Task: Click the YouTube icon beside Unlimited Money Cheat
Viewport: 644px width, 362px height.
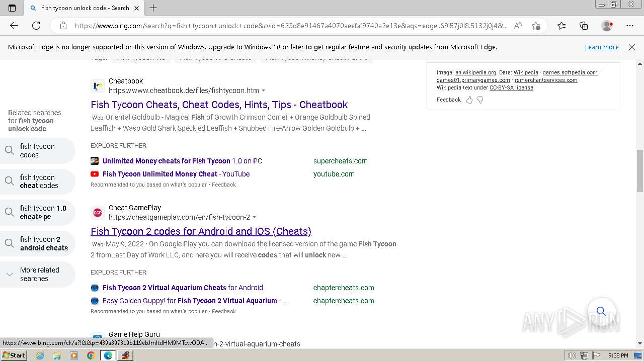Action: click(95, 174)
